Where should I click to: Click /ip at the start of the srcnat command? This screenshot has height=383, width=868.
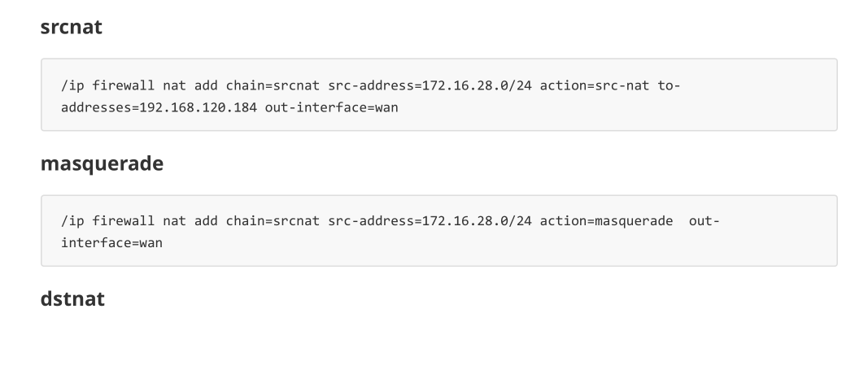tap(72, 85)
